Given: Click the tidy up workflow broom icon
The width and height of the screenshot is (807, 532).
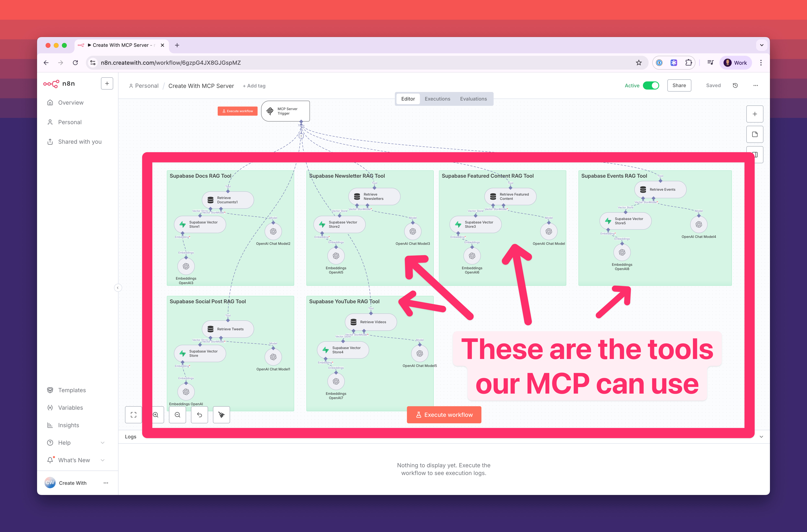Looking at the screenshot, I should coord(221,415).
